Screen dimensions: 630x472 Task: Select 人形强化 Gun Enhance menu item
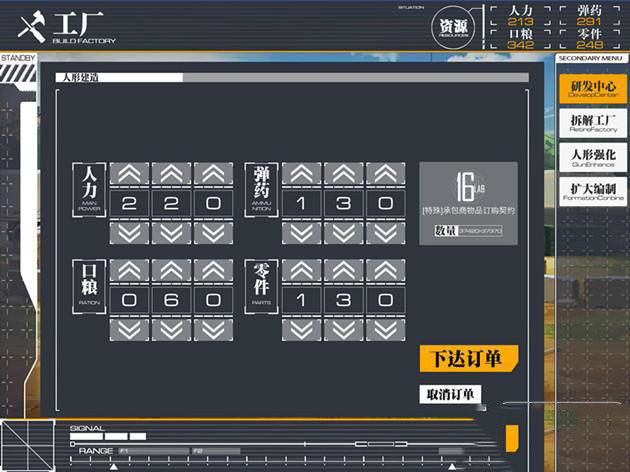point(592,157)
